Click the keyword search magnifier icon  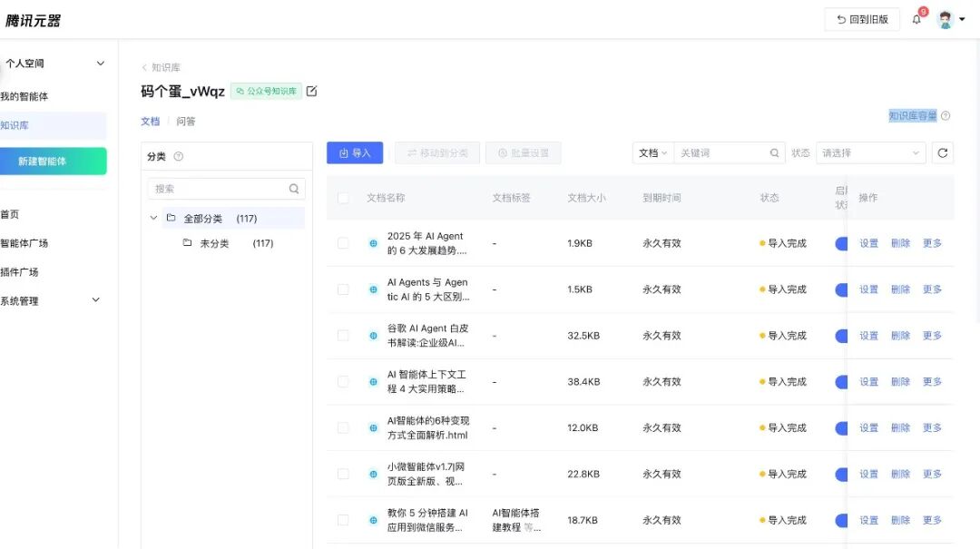pyautogui.click(x=774, y=152)
